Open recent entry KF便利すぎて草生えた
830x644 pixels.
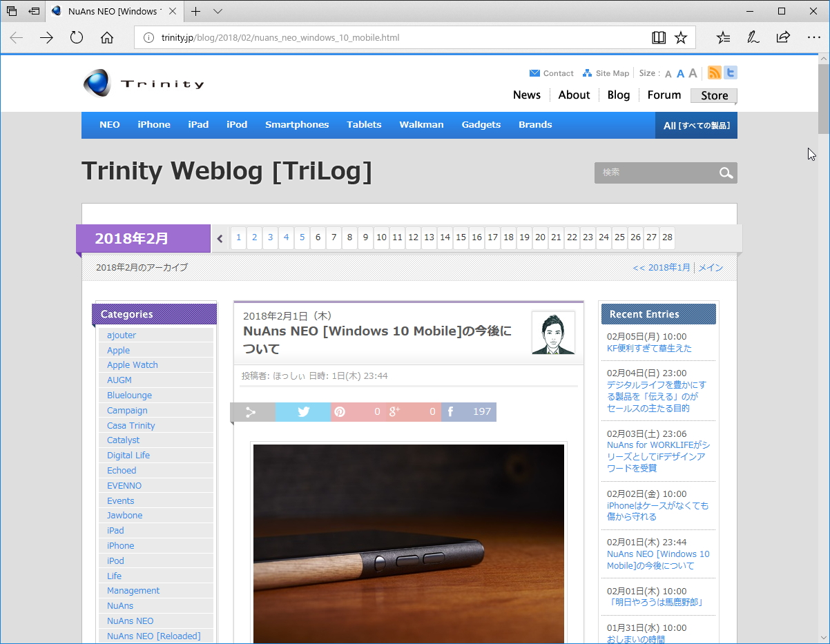[x=649, y=349]
